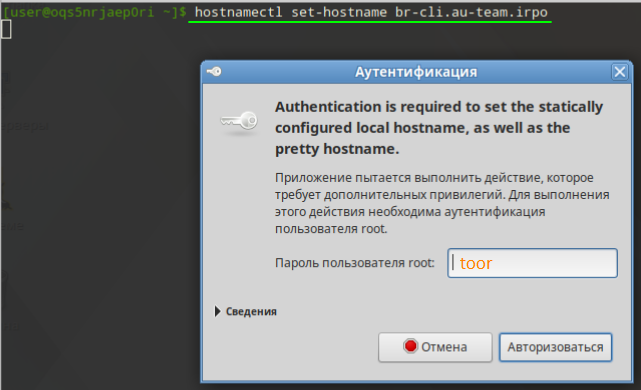Click the Пароль пользователя root label
This screenshot has height=390, width=641.
[x=354, y=263]
